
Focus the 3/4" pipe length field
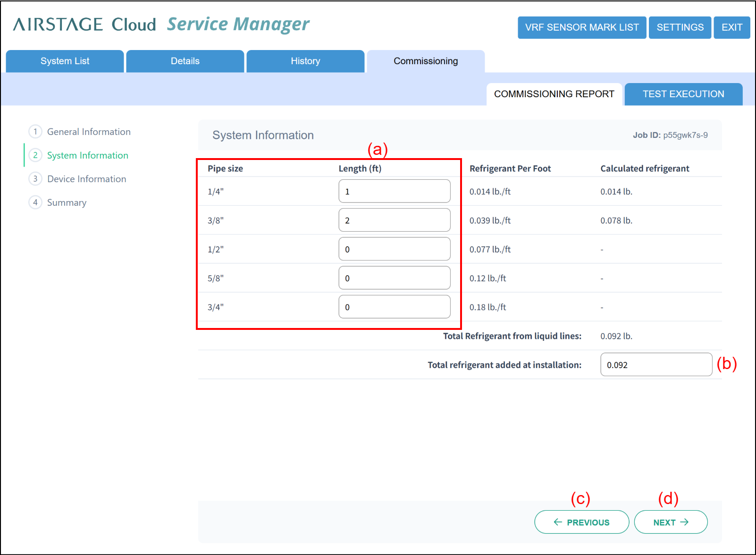(x=395, y=307)
